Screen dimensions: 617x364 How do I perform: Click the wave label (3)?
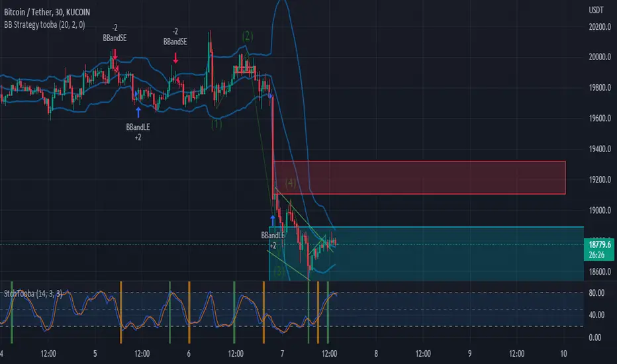coord(279,271)
